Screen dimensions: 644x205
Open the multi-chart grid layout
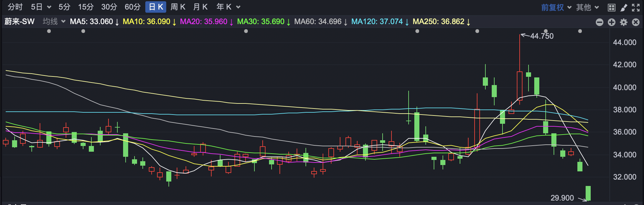tap(611, 7)
